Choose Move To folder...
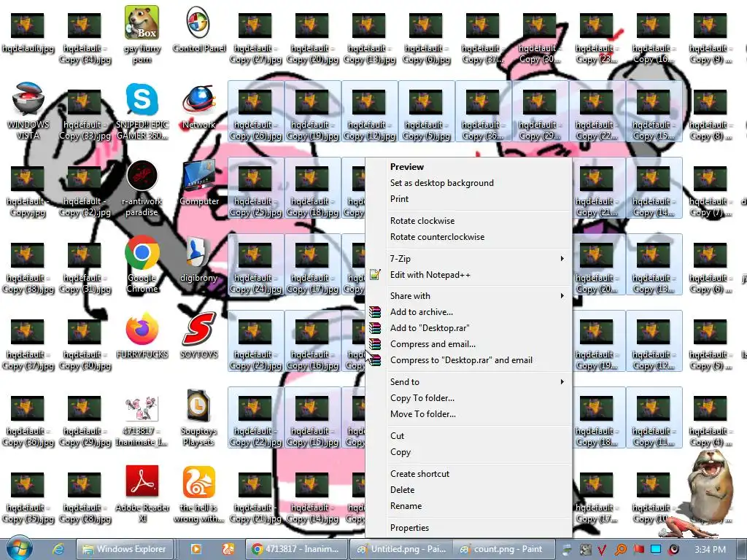 point(469,414)
